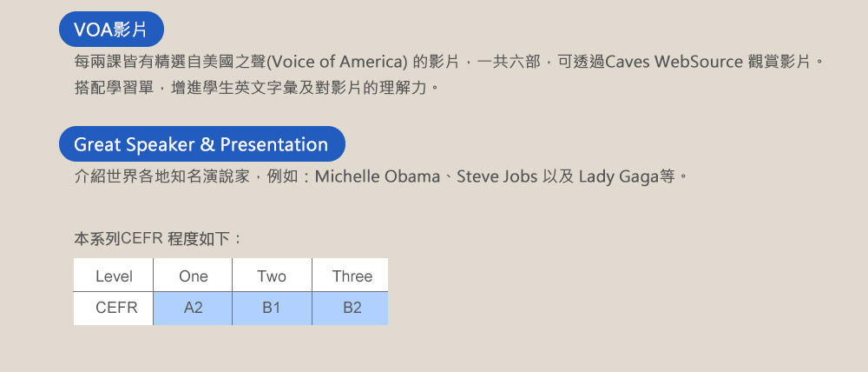Screen dimensions: 868x372
Task: Click the B2 table cell
Action: (351, 309)
